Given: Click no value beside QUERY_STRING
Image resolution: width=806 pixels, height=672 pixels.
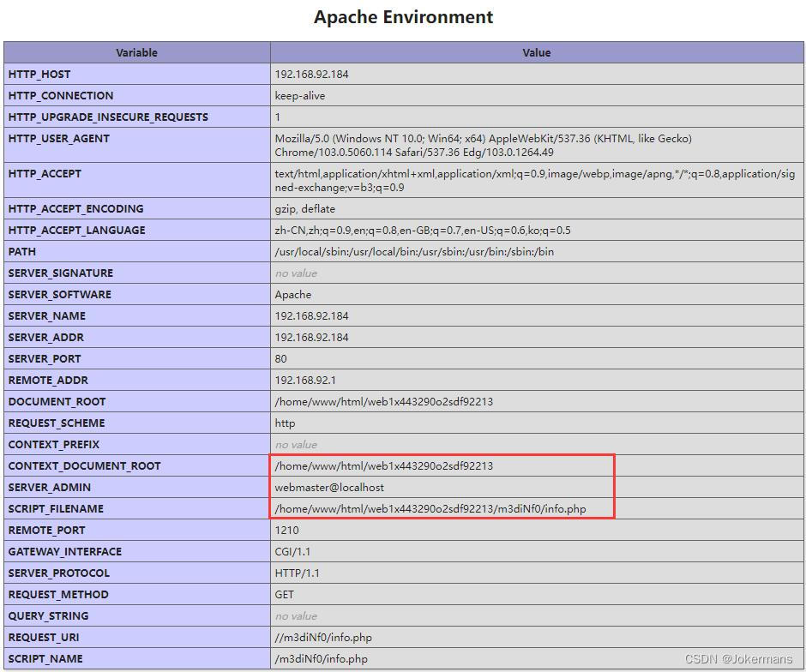Looking at the screenshot, I should tap(296, 616).
